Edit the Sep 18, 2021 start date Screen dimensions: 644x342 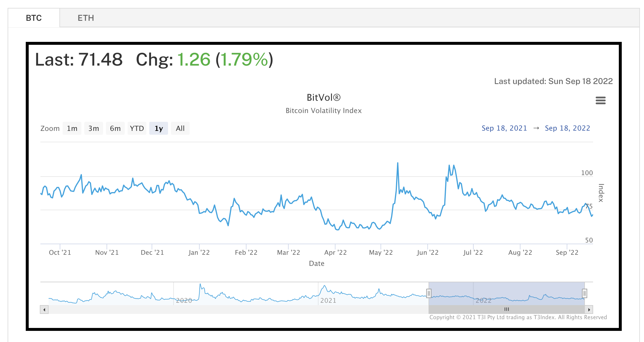coord(504,128)
